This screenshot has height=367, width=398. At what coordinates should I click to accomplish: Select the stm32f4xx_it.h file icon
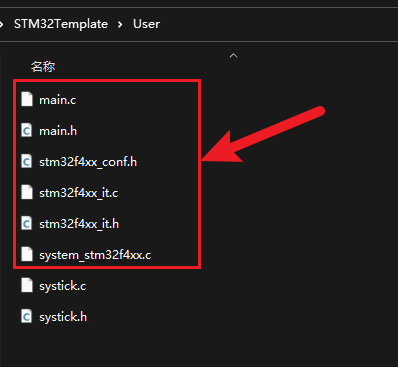(x=27, y=223)
